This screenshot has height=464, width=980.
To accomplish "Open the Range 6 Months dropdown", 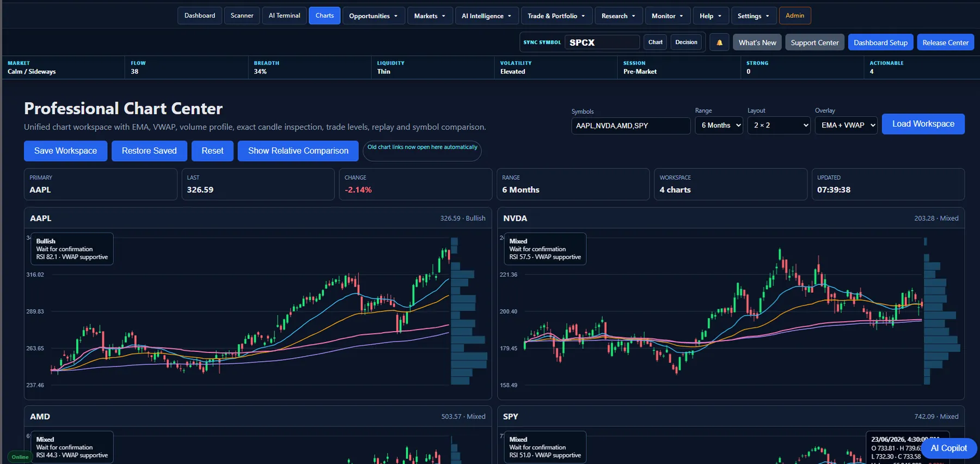I will click(719, 125).
